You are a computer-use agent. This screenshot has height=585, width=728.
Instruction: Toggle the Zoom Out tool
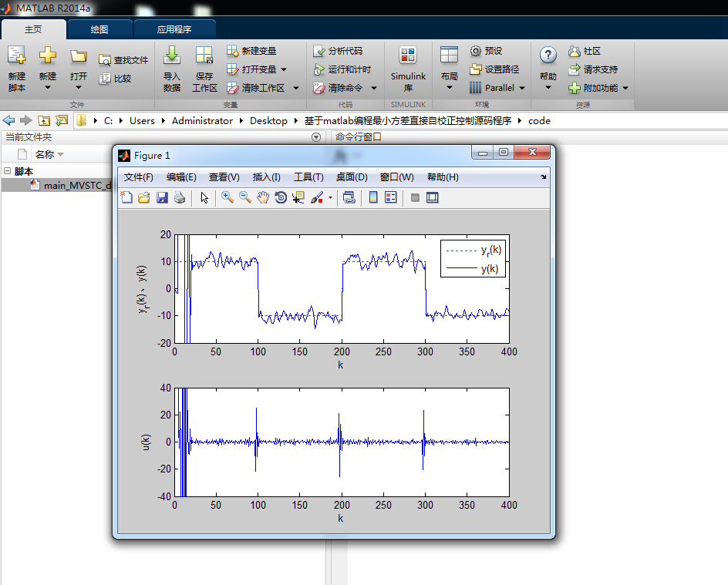click(x=245, y=197)
